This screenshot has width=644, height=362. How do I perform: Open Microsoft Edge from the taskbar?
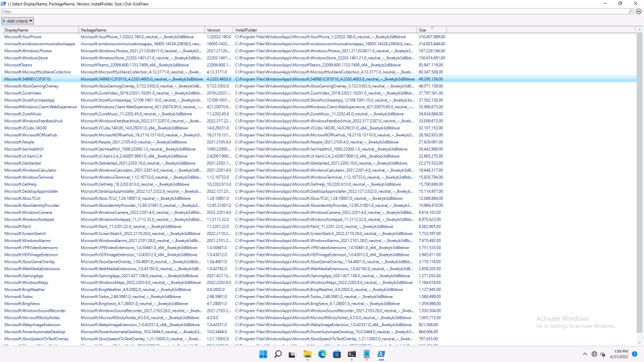323,354
